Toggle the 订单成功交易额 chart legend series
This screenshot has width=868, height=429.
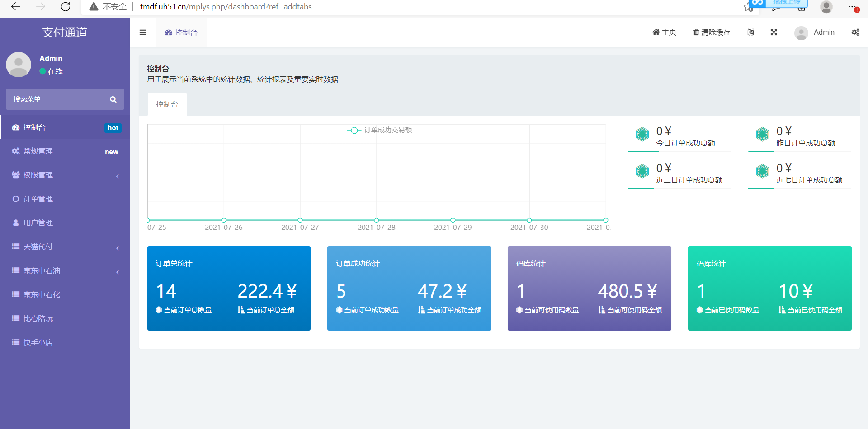coord(379,130)
